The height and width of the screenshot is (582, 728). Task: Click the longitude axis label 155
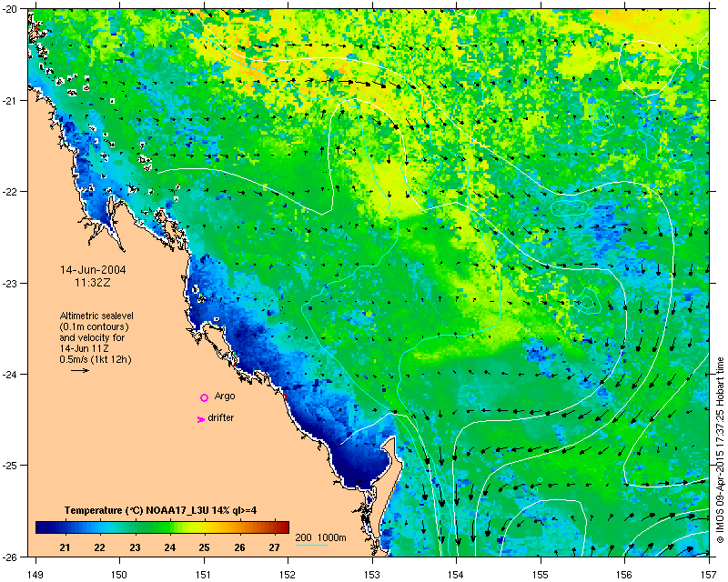pyautogui.click(x=541, y=575)
